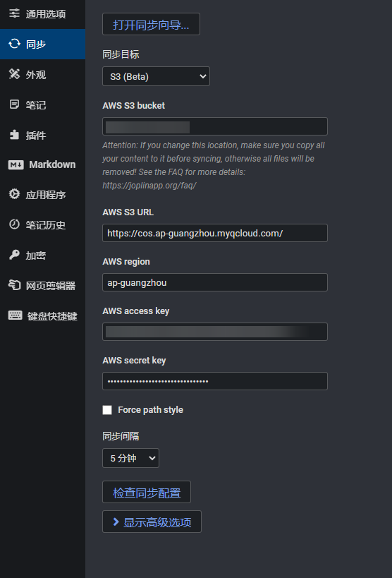Click the General options sliders icon
Screen dimensions: 392x578
(14, 14)
